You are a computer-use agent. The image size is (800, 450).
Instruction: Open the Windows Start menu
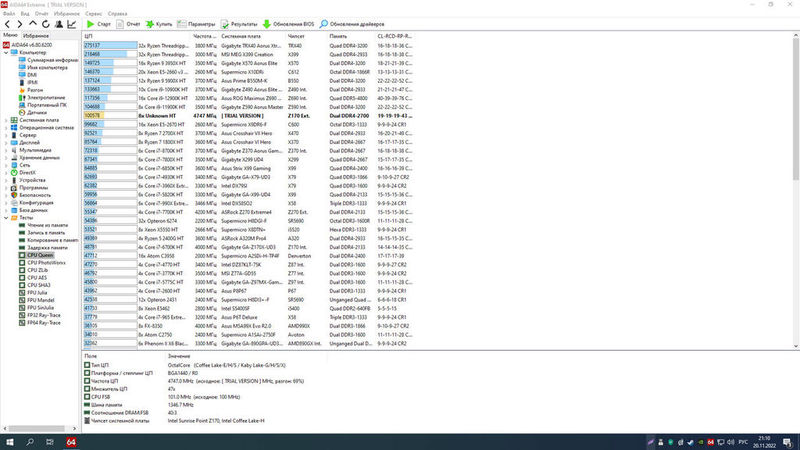click(10, 442)
